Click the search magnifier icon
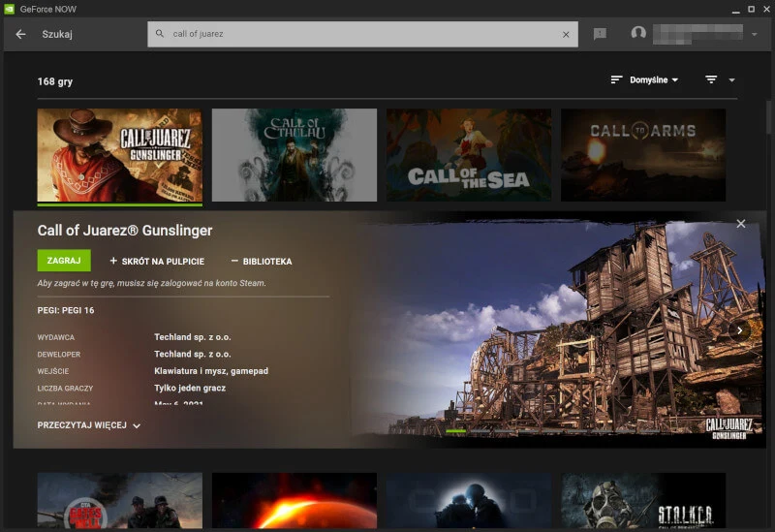Viewport: 775px width, 532px height. pos(160,34)
